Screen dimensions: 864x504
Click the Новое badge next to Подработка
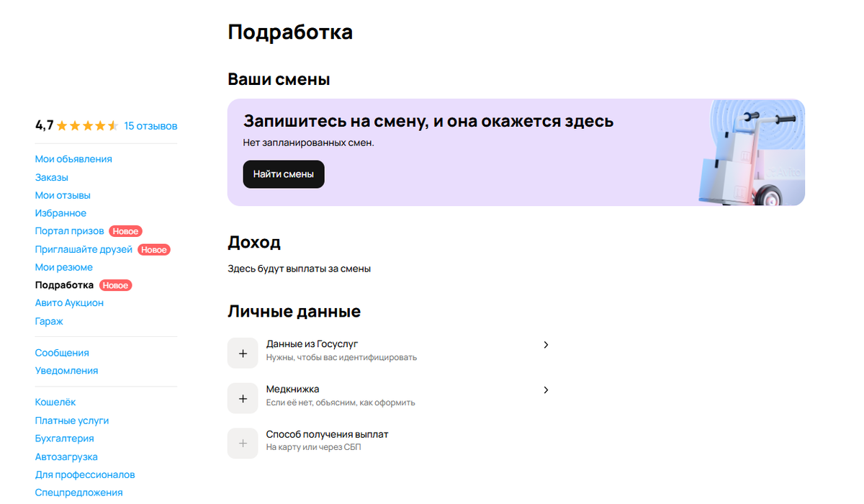pyautogui.click(x=115, y=285)
